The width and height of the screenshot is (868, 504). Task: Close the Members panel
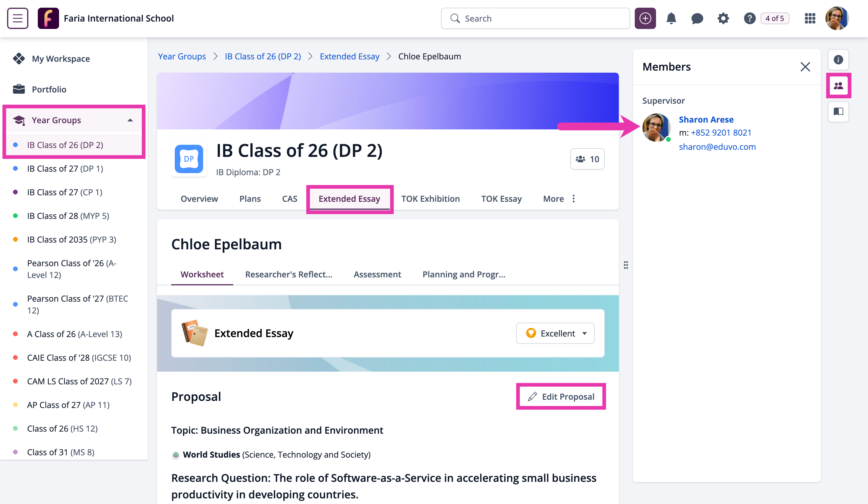click(805, 66)
